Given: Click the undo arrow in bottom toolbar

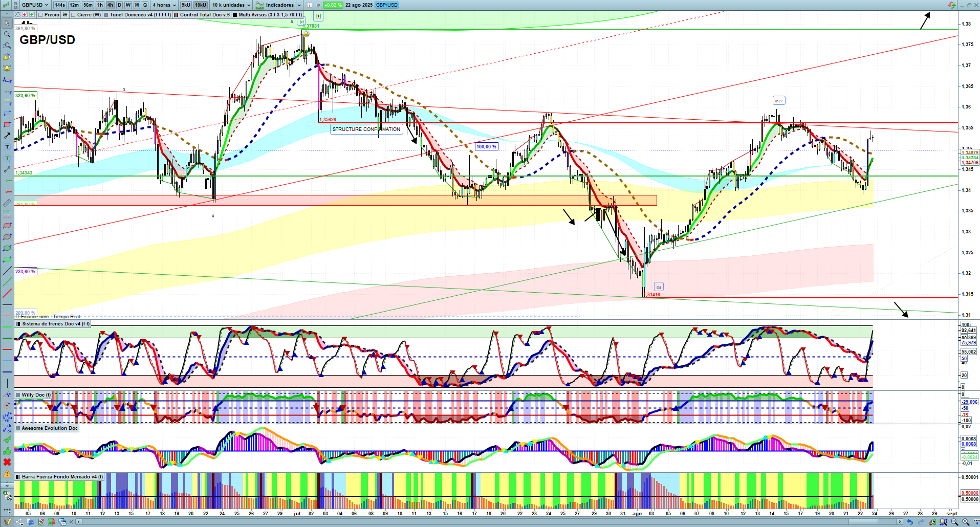Looking at the screenshot, I should click(x=909, y=522).
